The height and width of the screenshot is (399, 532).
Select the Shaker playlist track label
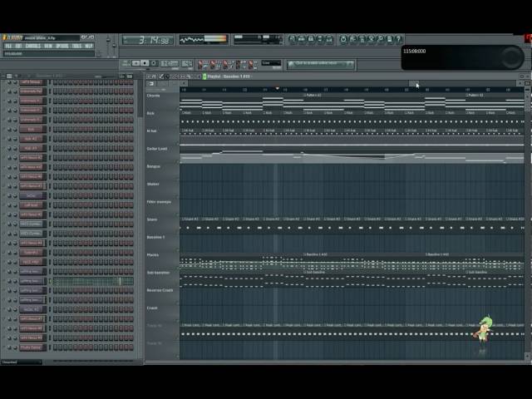click(x=153, y=184)
